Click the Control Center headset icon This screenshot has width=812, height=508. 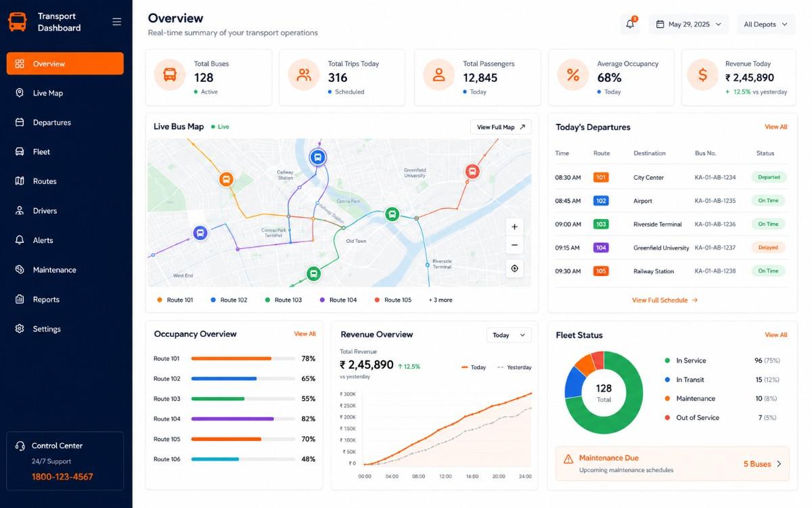pos(20,446)
